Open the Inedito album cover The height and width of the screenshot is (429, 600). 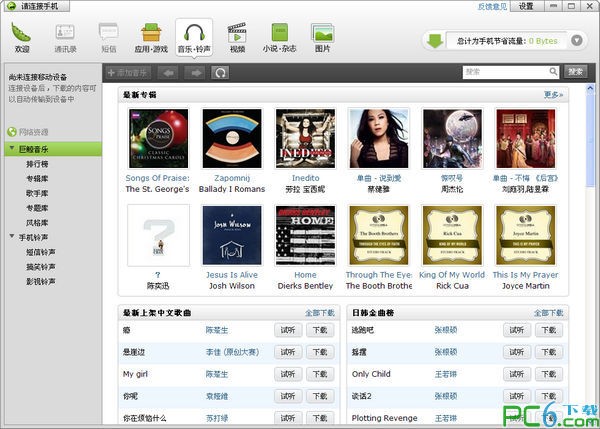coord(305,139)
